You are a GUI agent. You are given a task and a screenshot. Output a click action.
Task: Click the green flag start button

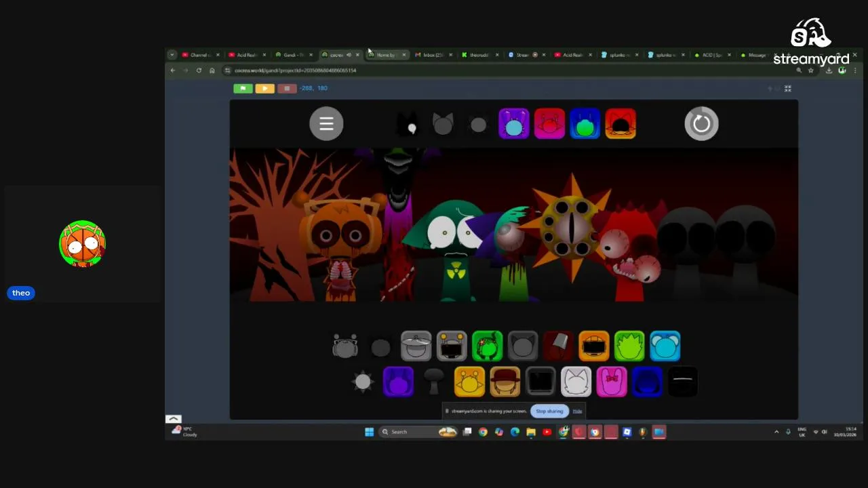click(243, 88)
